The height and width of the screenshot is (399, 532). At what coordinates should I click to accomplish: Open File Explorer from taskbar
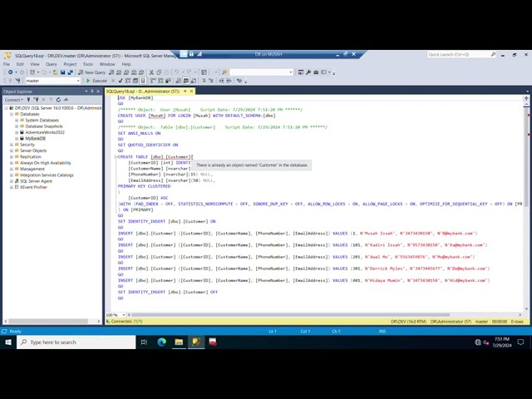pos(179,342)
